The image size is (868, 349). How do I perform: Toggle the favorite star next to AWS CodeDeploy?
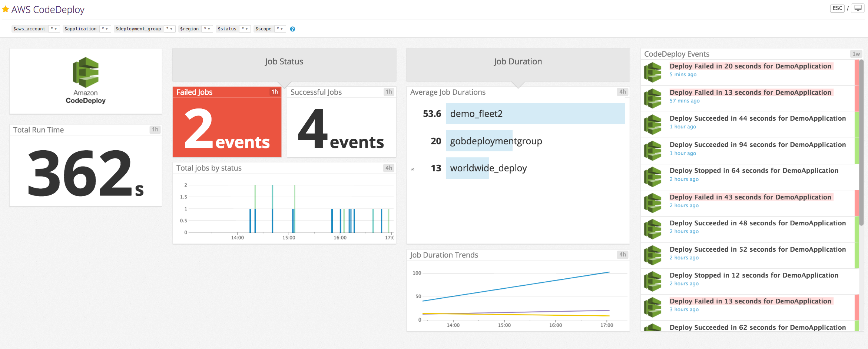tap(5, 9)
